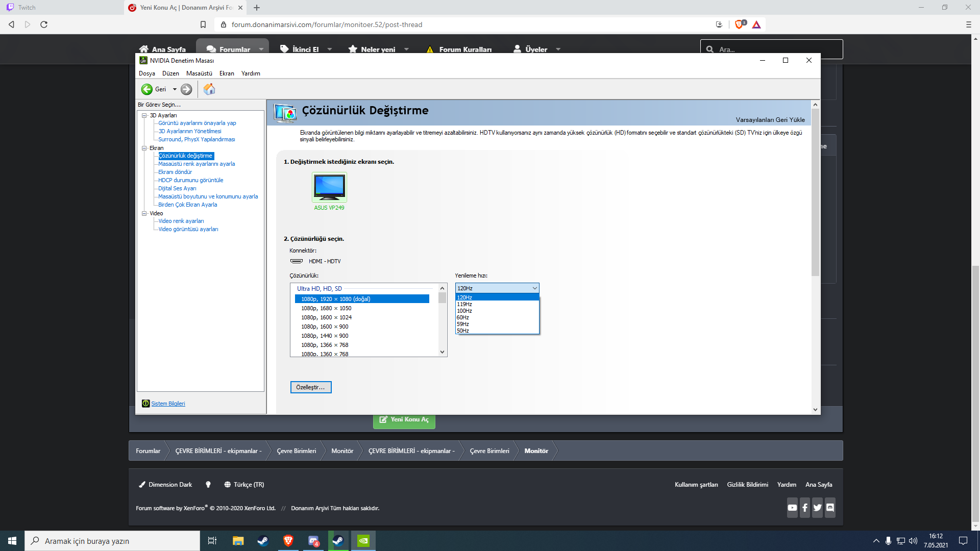Open the Geri history dropdown arrow
980x551 pixels.
coord(175,89)
